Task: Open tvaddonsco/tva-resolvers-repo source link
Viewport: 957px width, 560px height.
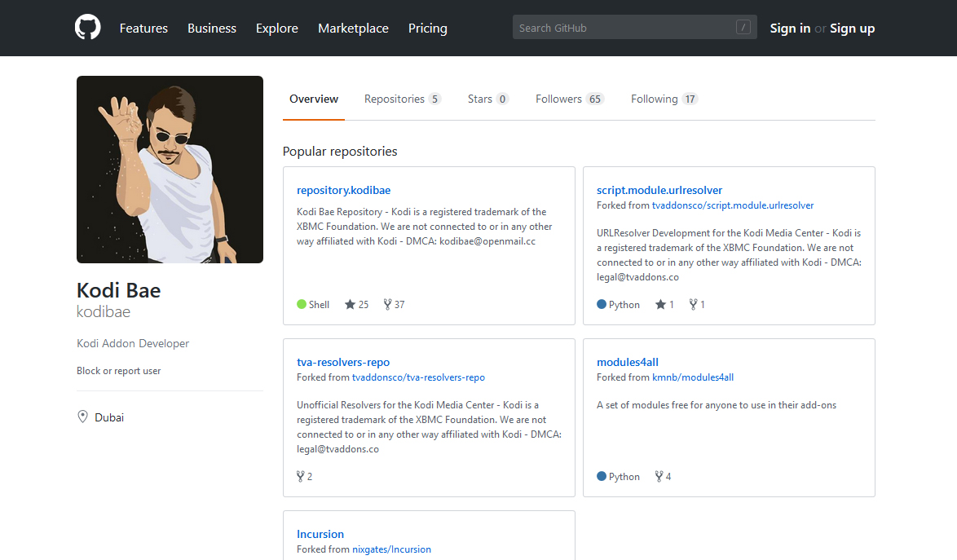Action: [418, 377]
